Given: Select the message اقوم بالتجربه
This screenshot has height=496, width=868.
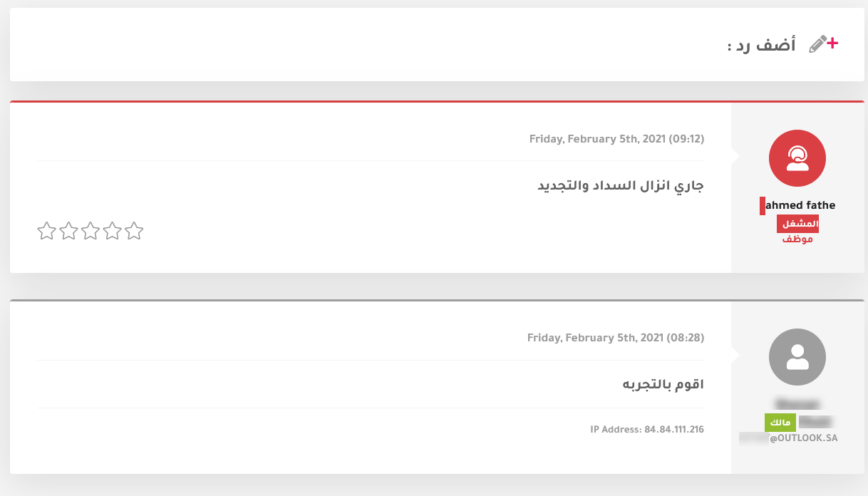Looking at the screenshot, I should tap(663, 385).
